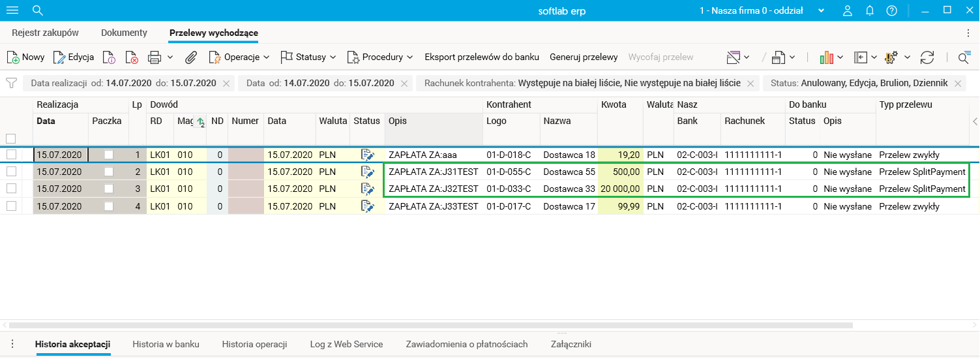This screenshot has width=980, height=359.
Task: Click status icon in ZAPŁATA ZA:J31TEST row
Action: coord(368,172)
